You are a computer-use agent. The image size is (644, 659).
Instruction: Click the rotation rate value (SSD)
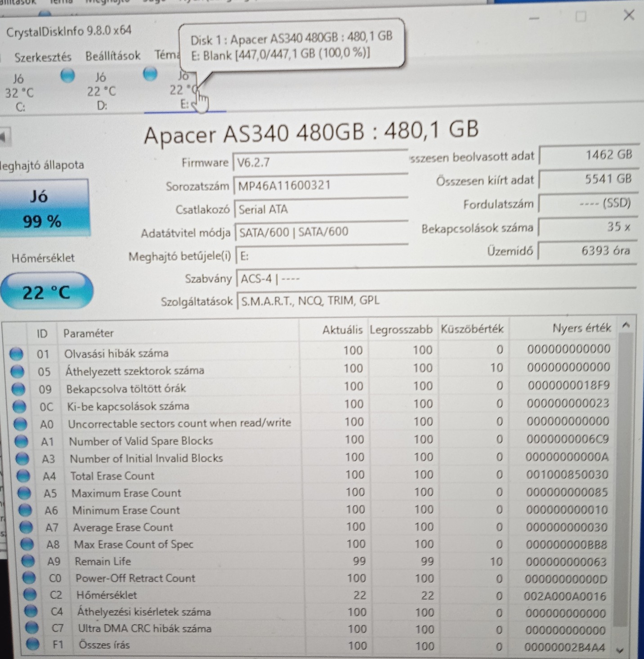click(588, 203)
